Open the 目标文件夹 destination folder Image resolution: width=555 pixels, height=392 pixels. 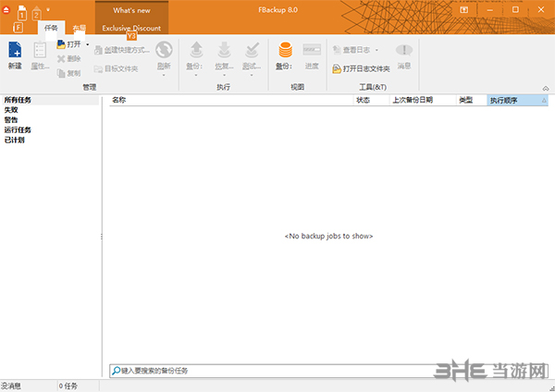click(116, 68)
